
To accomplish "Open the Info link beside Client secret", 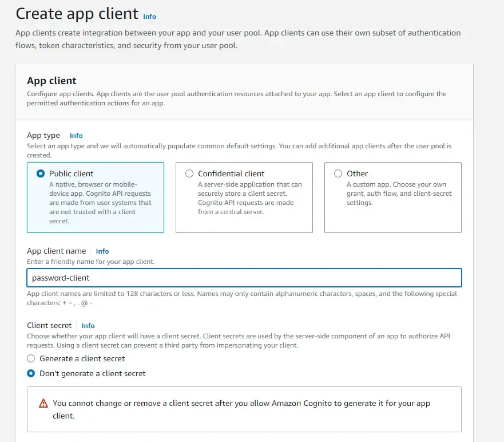I will (88, 326).
